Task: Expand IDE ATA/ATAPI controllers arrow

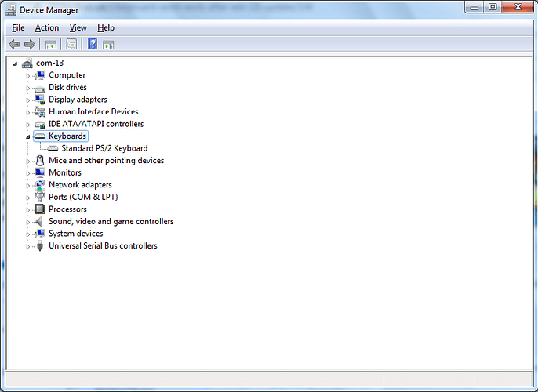Action: 28,125
